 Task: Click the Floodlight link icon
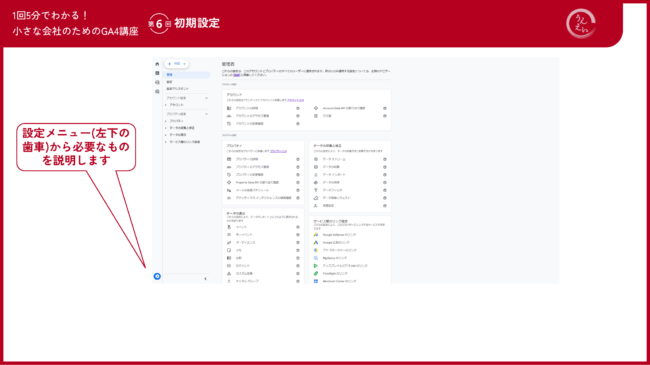coord(316,273)
